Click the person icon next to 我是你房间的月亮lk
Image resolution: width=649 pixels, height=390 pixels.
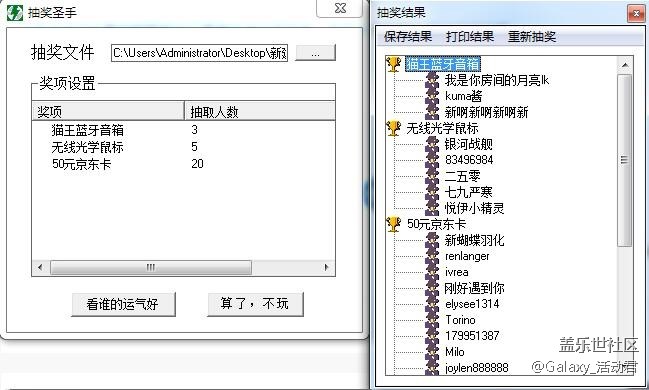[432, 80]
